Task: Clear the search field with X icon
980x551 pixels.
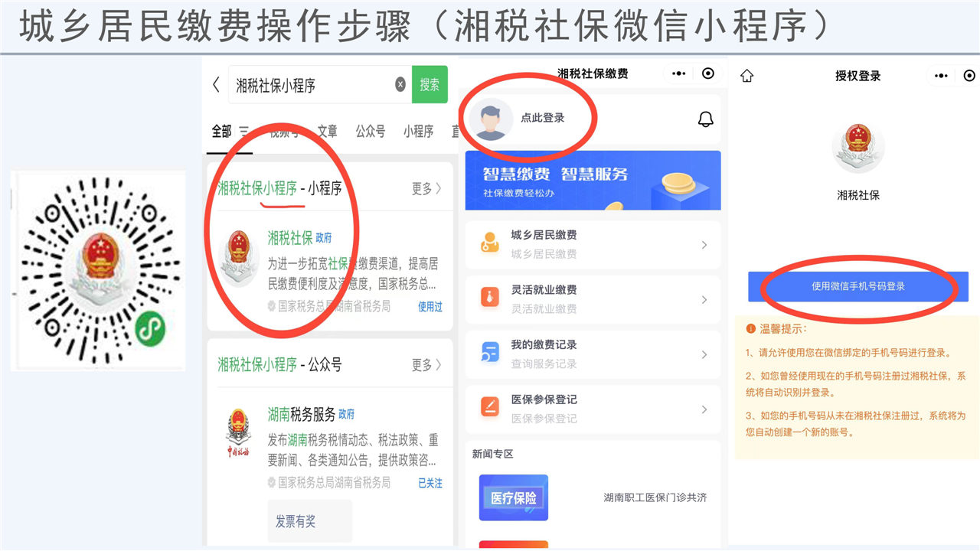Action: (x=400, y=85)
